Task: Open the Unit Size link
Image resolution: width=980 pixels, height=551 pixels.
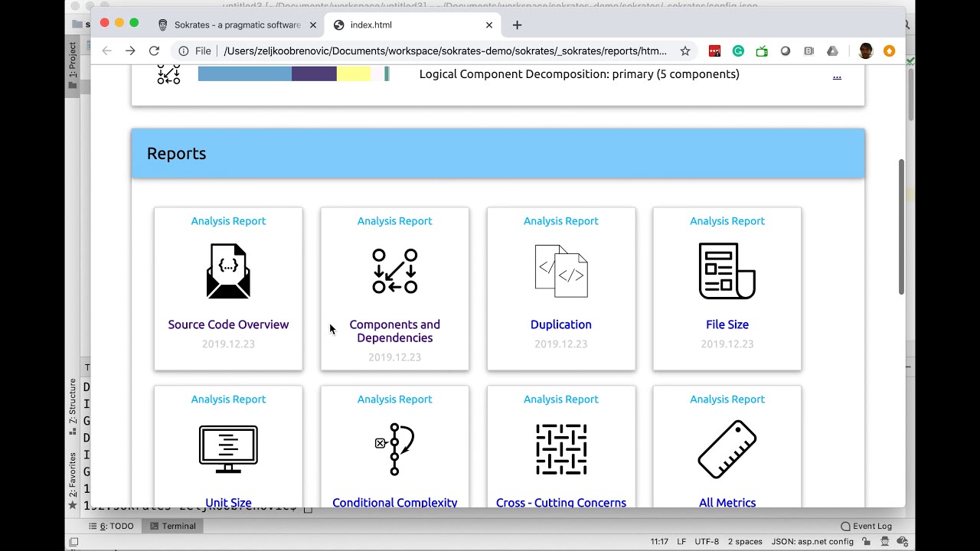Action: (228, 503)
